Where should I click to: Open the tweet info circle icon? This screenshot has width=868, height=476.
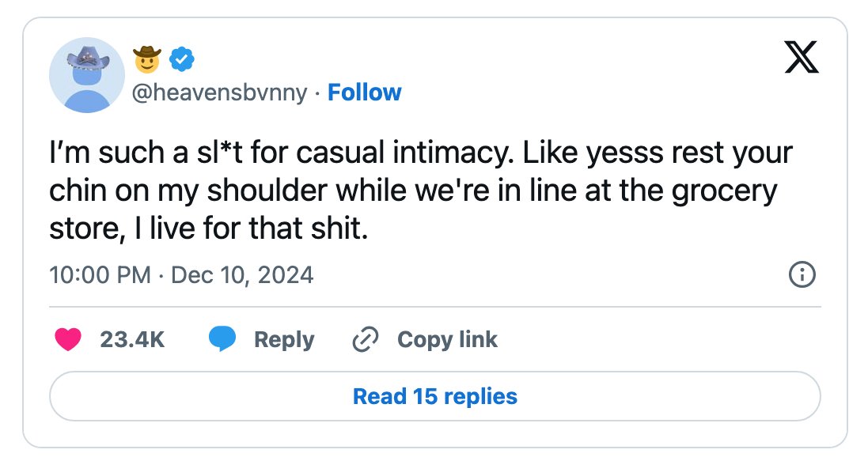click(802, 274)
